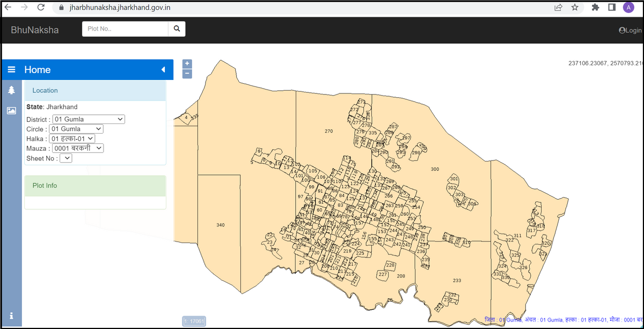Click the search magnifier button

click(177, 29)
